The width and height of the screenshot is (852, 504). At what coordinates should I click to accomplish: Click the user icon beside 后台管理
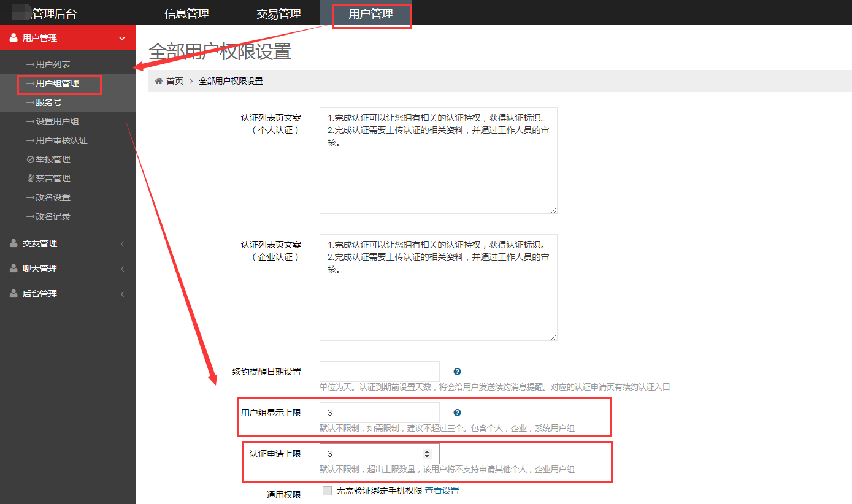13,294
